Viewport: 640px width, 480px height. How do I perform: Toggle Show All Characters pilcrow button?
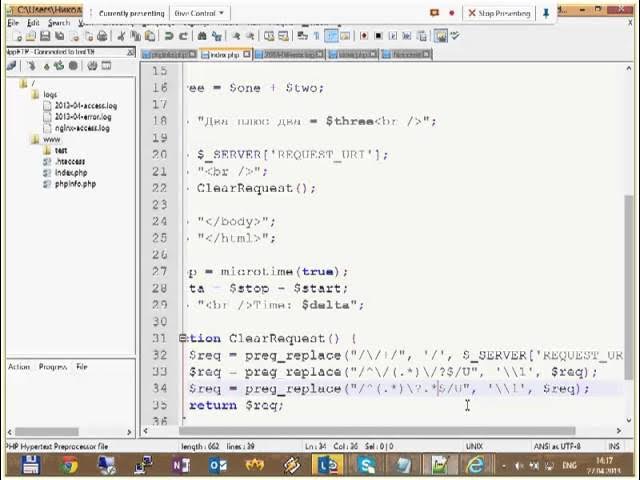coord(317,36)
